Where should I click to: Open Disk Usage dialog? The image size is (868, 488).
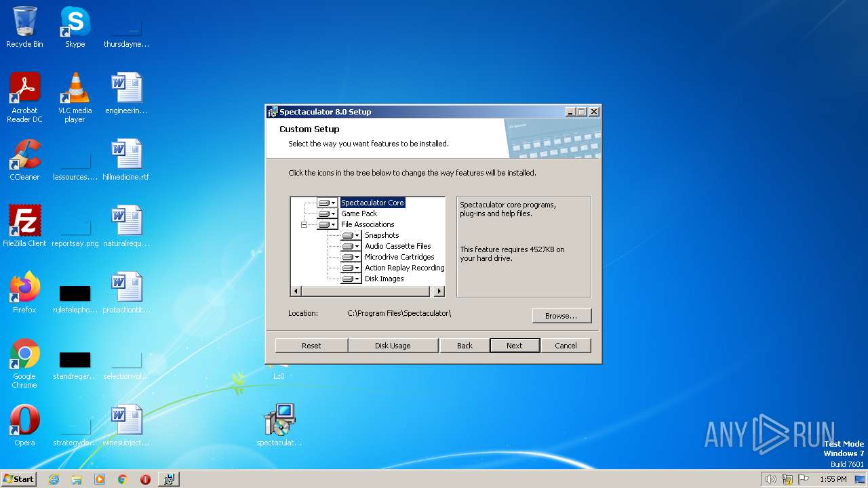pyautogui.click(x=393, y=346)
